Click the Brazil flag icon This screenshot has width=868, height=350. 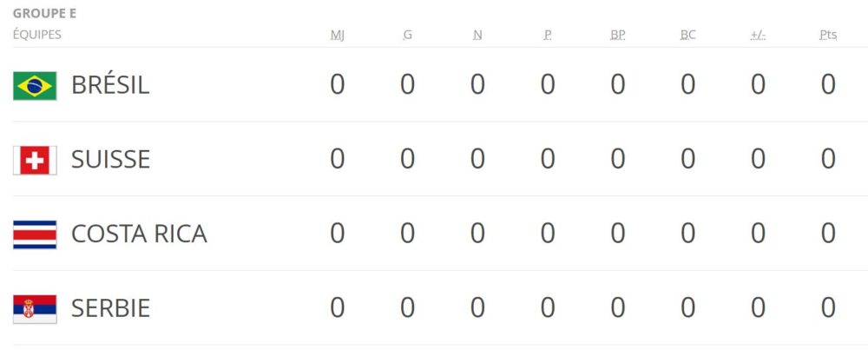[35, 86]
